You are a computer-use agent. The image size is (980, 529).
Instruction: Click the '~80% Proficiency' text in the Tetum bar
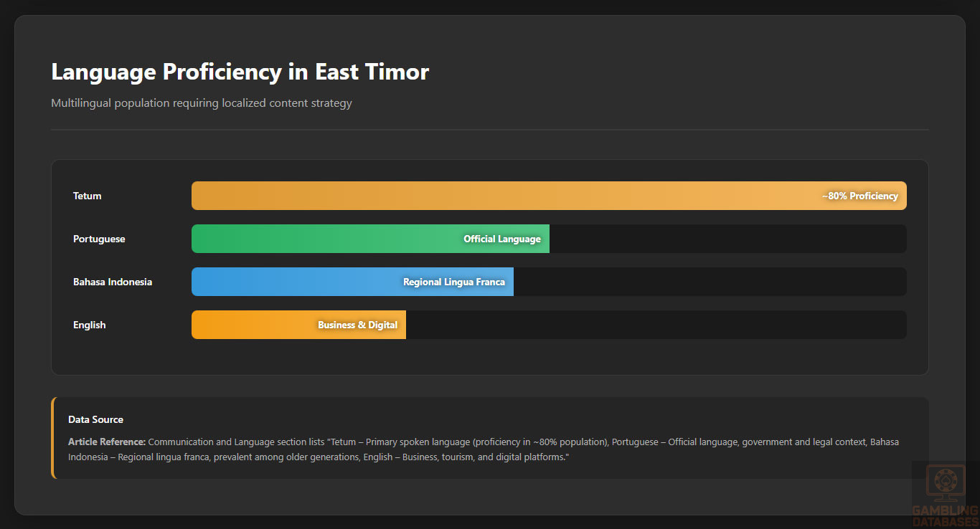click(x=859, y=196)
